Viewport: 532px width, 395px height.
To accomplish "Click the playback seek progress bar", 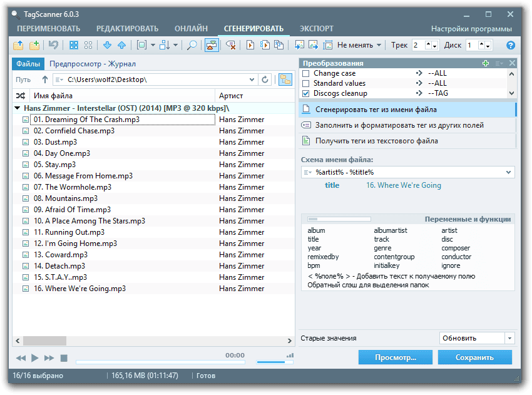I will 160,362.
